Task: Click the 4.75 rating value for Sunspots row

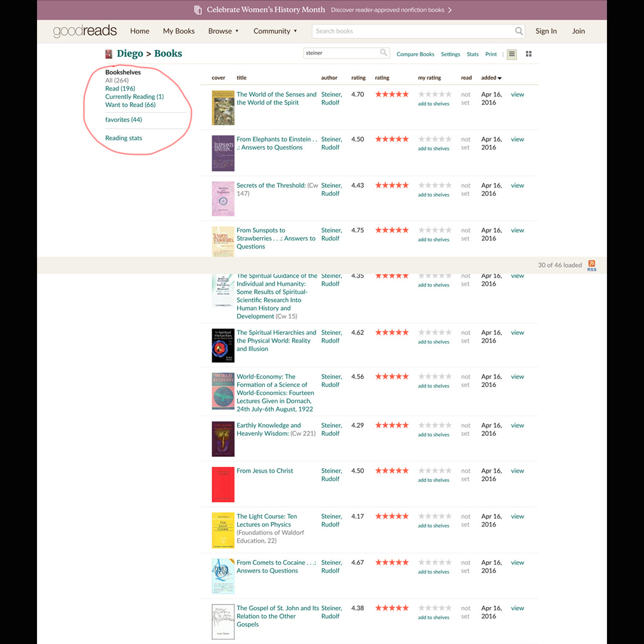Action: (357, 230)
